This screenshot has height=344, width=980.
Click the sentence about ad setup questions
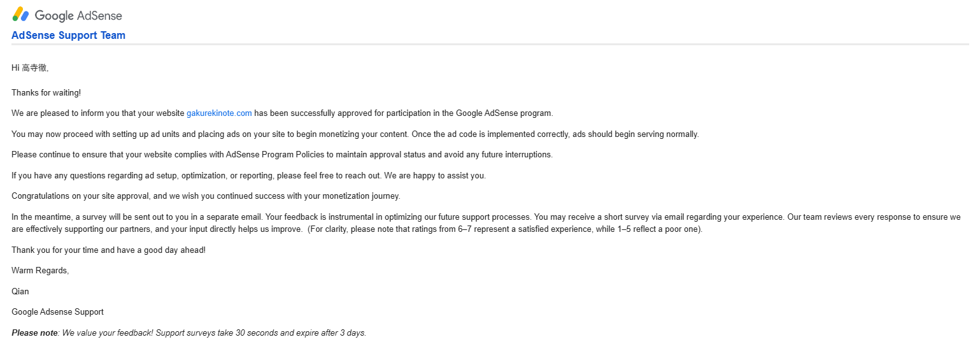(248, 176)
